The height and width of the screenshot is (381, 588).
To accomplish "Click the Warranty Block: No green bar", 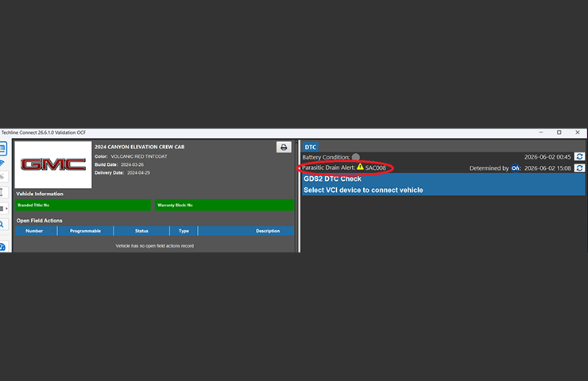I will pos(224,205).
